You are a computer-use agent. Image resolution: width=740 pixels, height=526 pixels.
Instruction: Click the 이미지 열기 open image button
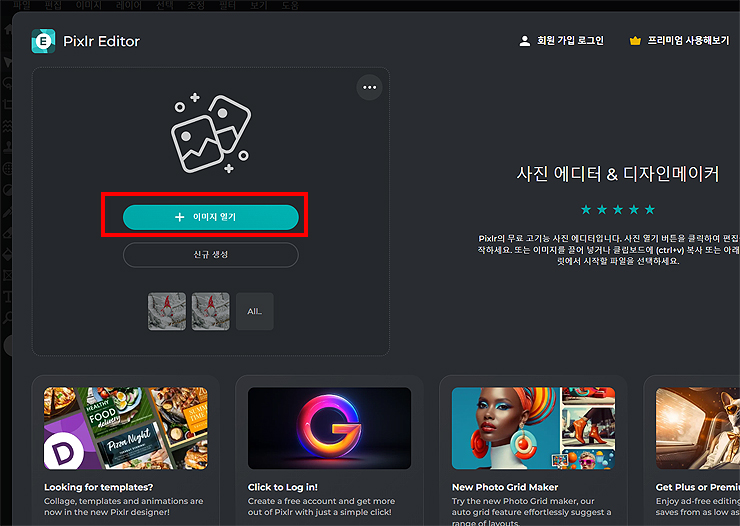point(210,217)
